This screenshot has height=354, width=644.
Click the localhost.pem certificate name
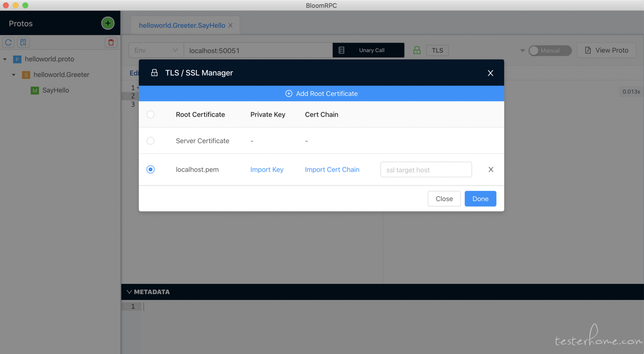[x=197, y=169]
